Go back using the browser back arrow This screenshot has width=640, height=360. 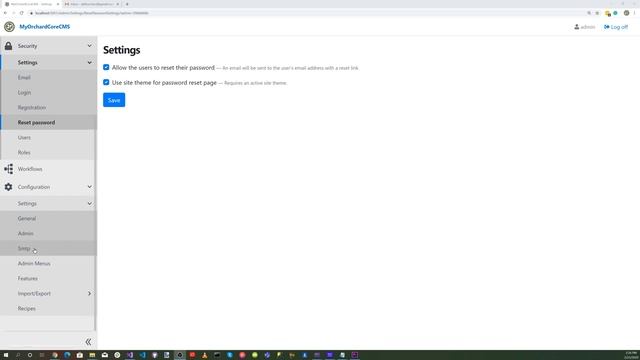[x=5, y=13]
